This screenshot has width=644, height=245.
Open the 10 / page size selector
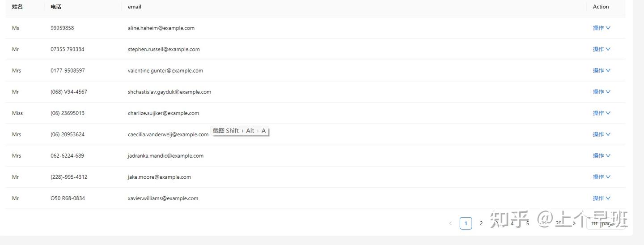(605, 224)
